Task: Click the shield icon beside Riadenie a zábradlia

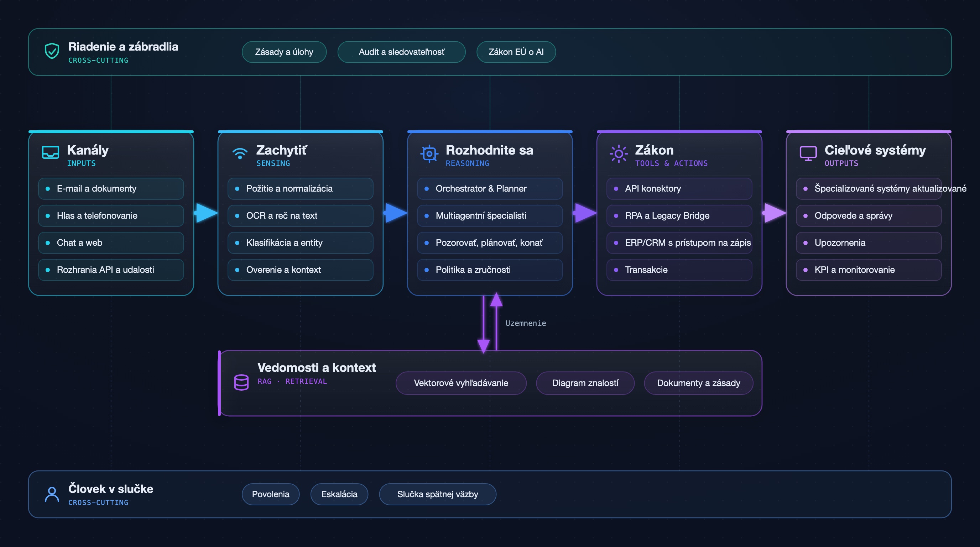Action: [x=52, y=51]
